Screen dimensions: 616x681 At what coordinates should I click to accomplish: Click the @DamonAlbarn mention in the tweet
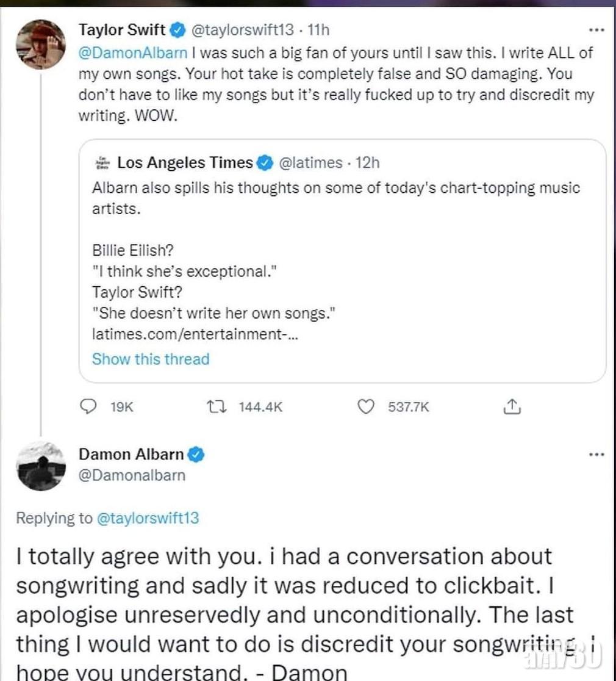(132, 52)
